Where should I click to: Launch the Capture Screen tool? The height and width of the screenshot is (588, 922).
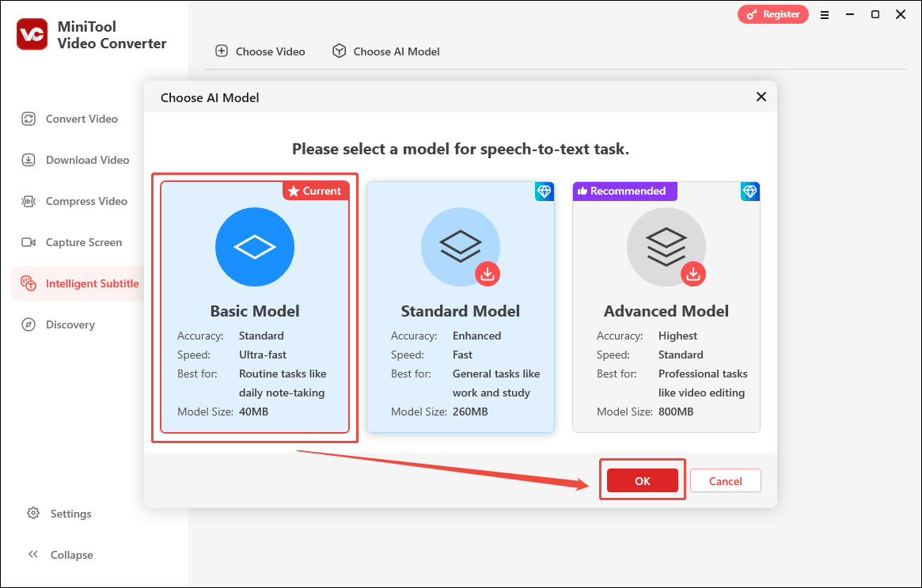coord(82,242)
